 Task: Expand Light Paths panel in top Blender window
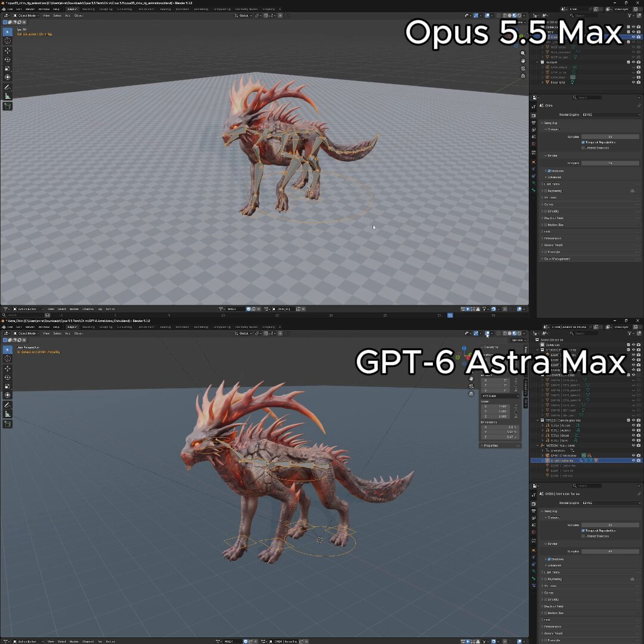(552, 184)
